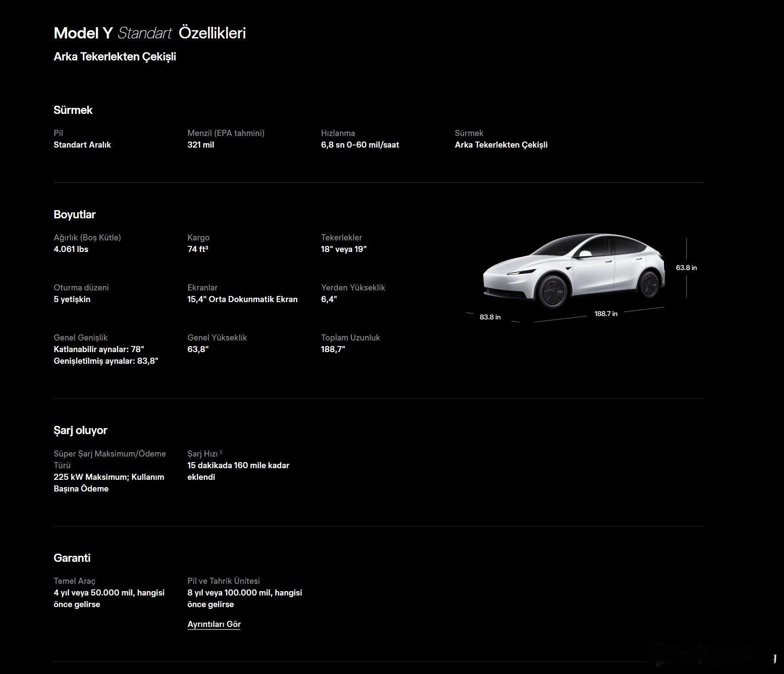This screenshot has width=784, height=674.
Task: Select the 4.061 lbs weight value
Action: pos(71,249)
